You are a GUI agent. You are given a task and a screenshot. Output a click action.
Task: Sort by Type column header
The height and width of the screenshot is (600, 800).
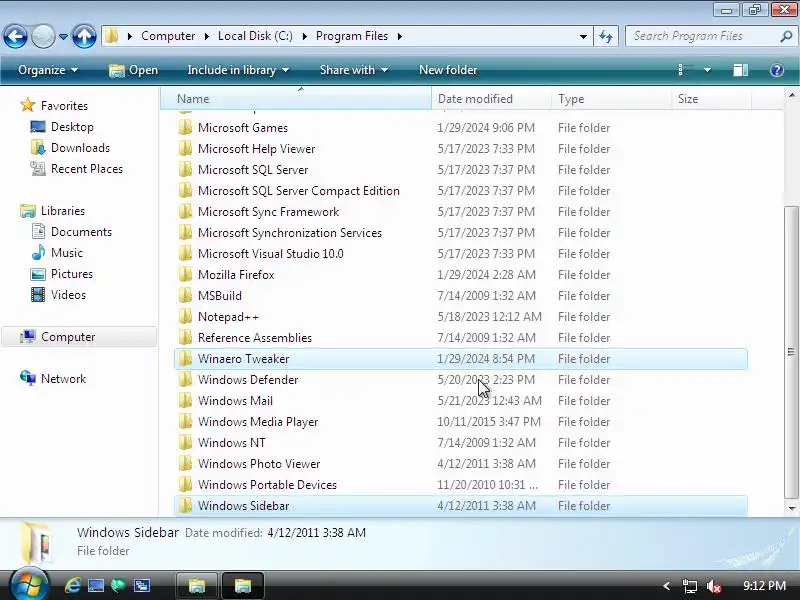(x=611, y=98)
